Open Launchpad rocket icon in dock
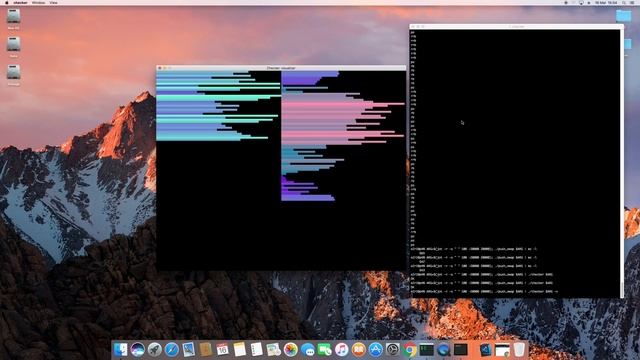Image resolution: width=640 pixels, height=360 pixels. coord(155,350)
